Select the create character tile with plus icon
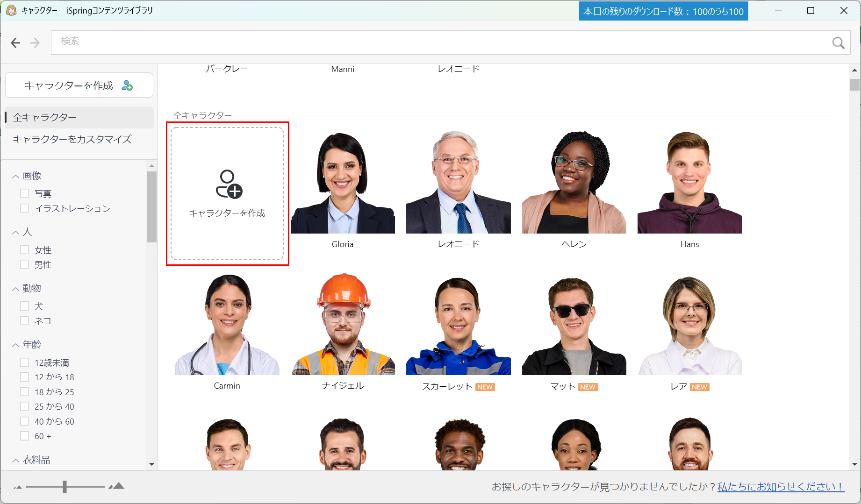 [x=227, y=195]
